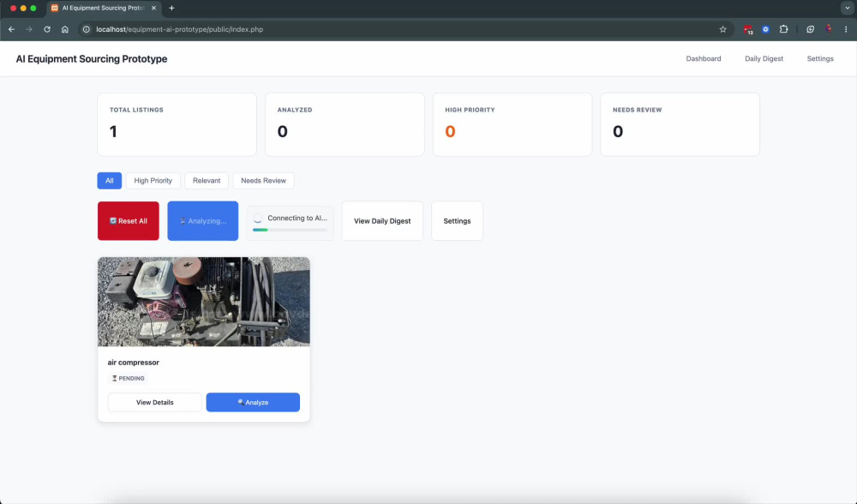Click the High Priority stat card
Image resolution: width=857 pixels, height=504 pixels.
point(512,124)
